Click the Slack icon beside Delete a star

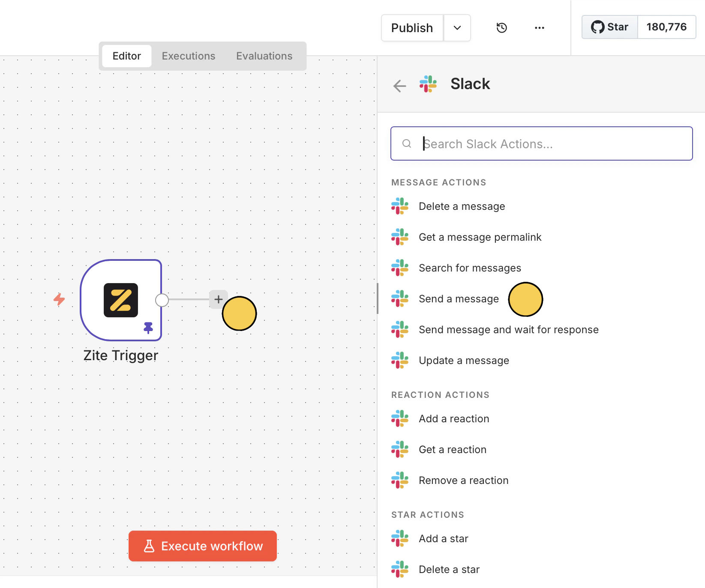(x=400, y=569)
